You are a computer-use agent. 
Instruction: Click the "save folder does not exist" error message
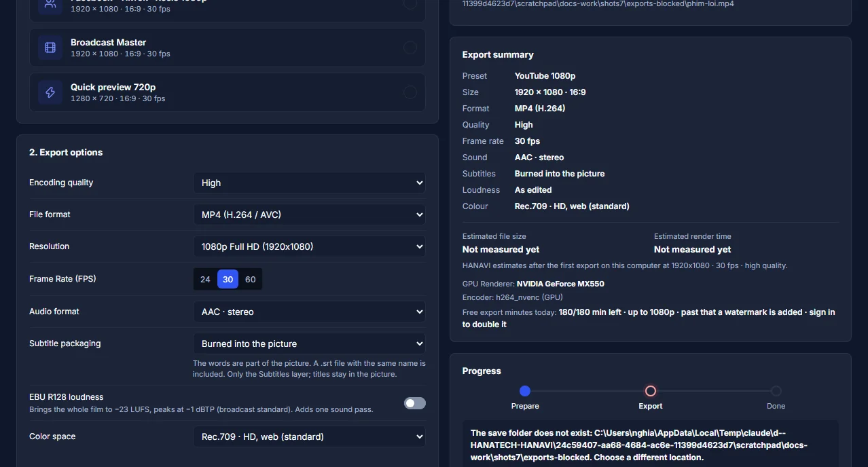click(651, 445)
